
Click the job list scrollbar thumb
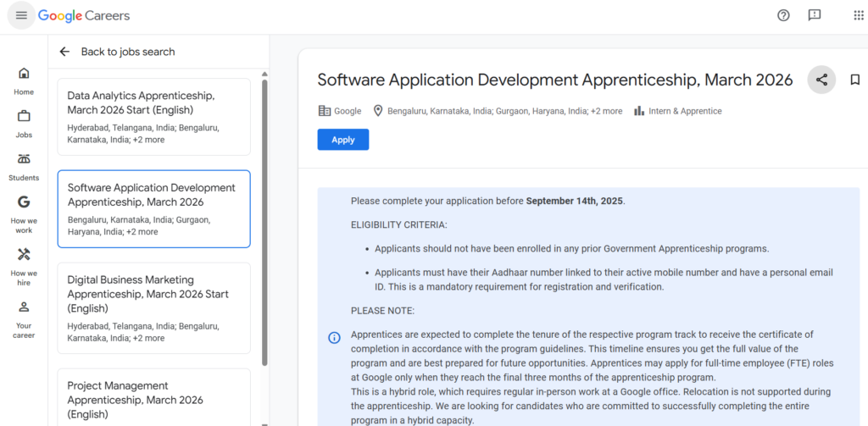[x=264, y=223]
